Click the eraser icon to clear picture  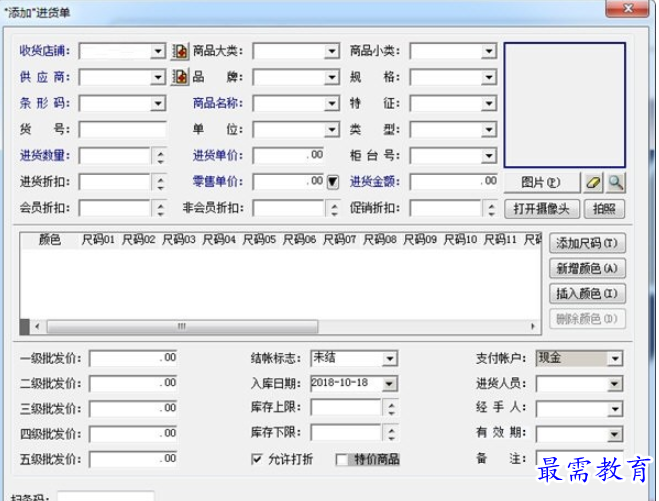(x=593, y=183)
